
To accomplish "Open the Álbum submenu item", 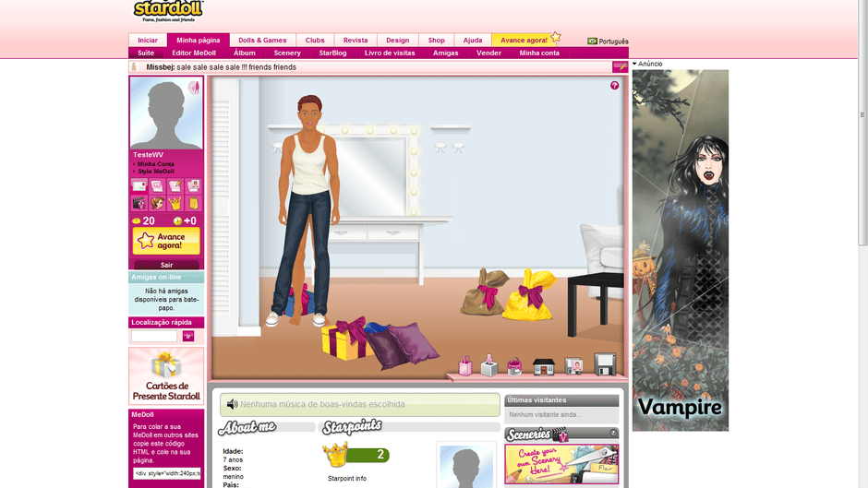I will click(245, 54).
